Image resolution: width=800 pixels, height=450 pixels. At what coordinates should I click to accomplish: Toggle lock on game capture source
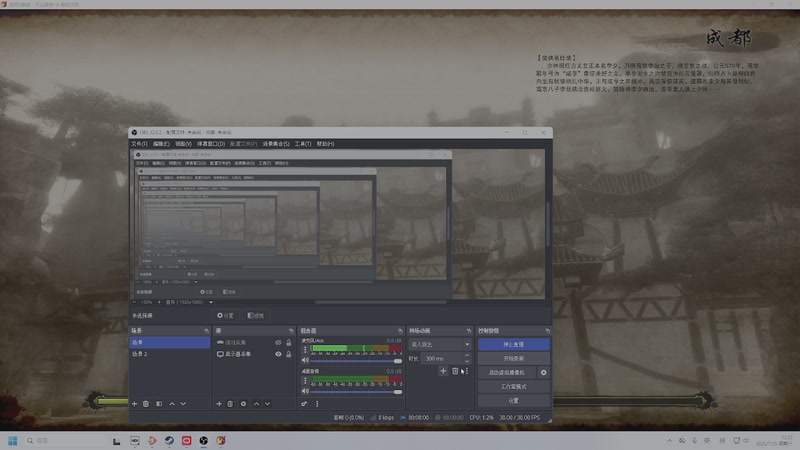(x=289, y=342)
